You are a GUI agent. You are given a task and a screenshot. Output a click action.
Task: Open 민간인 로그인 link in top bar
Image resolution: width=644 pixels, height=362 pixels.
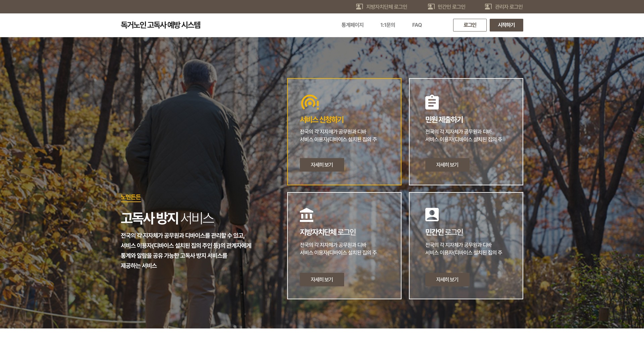(x=451, y=7)
